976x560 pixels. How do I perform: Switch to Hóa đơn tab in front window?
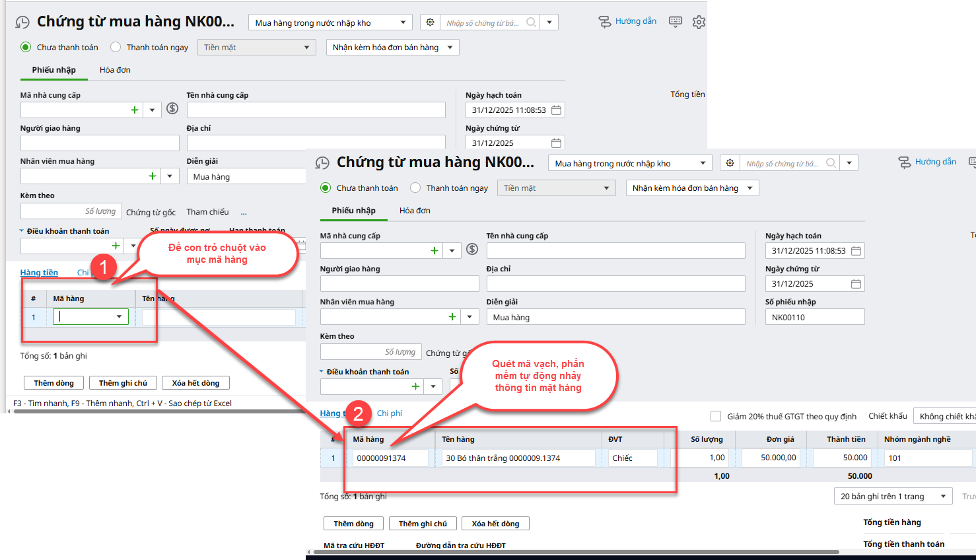pyautogui.click(x=415, y=211)
